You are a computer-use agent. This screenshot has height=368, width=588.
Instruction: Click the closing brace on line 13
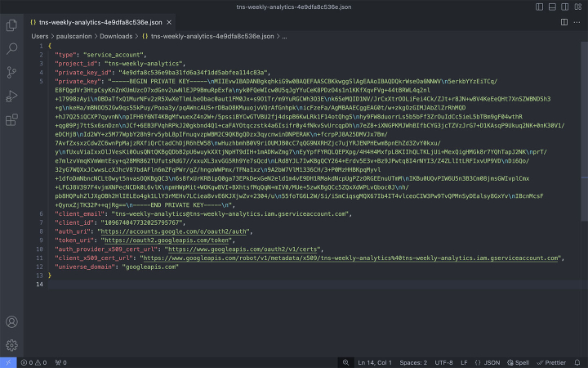pyautogui.click(x=50, y=276)
